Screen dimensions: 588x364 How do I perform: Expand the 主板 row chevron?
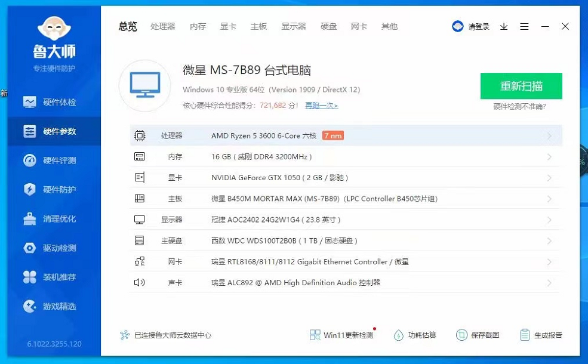549,199
